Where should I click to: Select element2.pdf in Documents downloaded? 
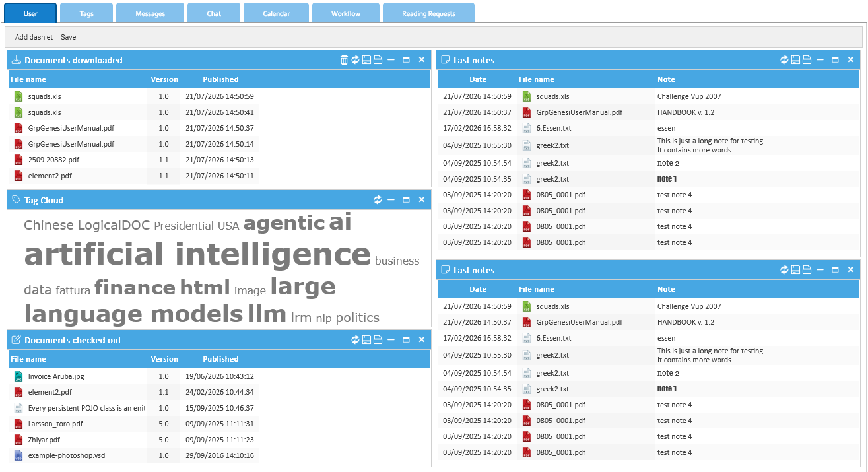pos(134,176)
